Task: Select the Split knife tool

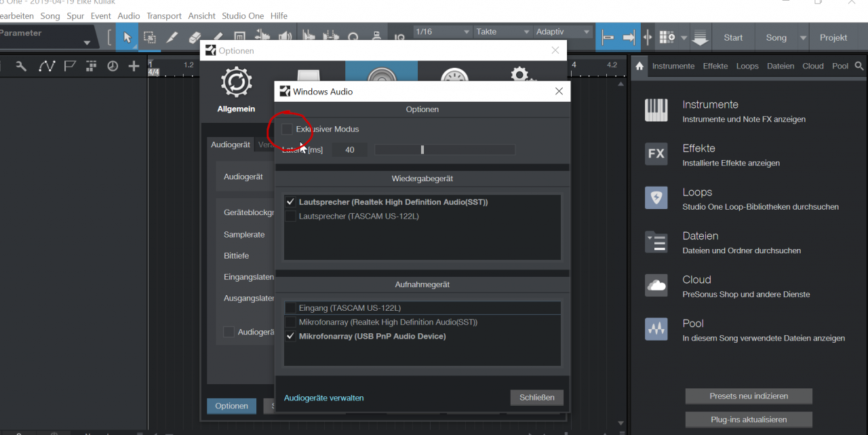Action: coord(172,37)
